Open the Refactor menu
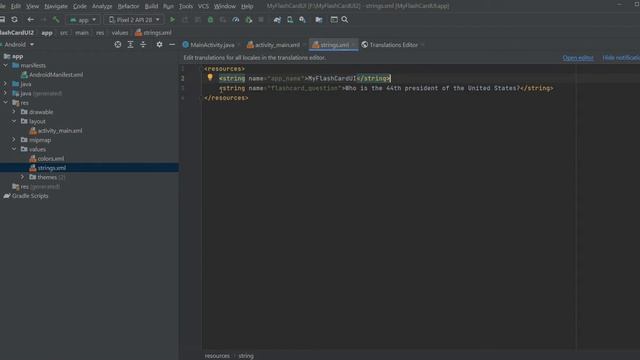Screen dimensions: 640x360 coord(128,6)
